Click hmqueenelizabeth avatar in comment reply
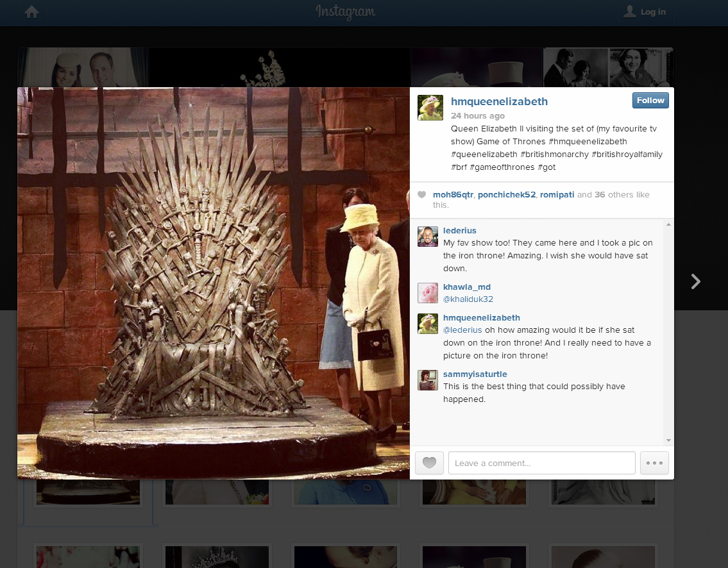This screenshot has height=568, width=728. 428,324
